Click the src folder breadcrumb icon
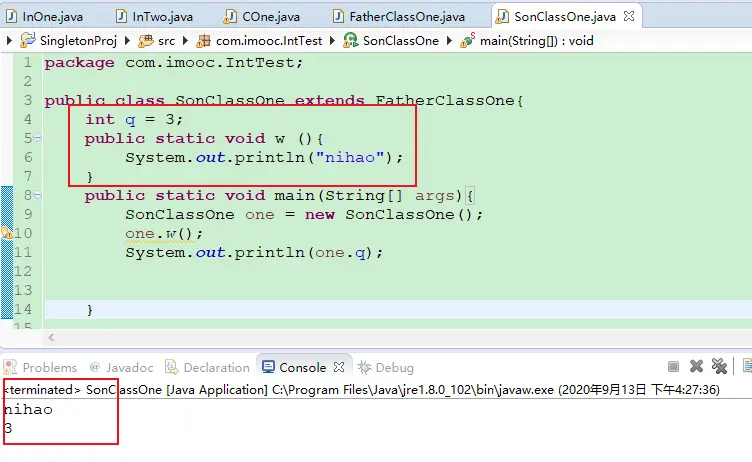This screenshot has height=462, width=752. click(x=144, y=40)
